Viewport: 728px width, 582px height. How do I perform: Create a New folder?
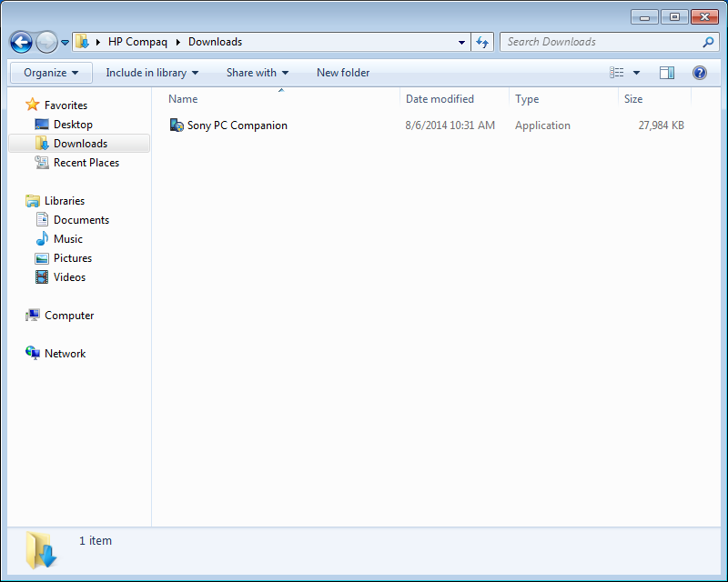coord(343,73)
